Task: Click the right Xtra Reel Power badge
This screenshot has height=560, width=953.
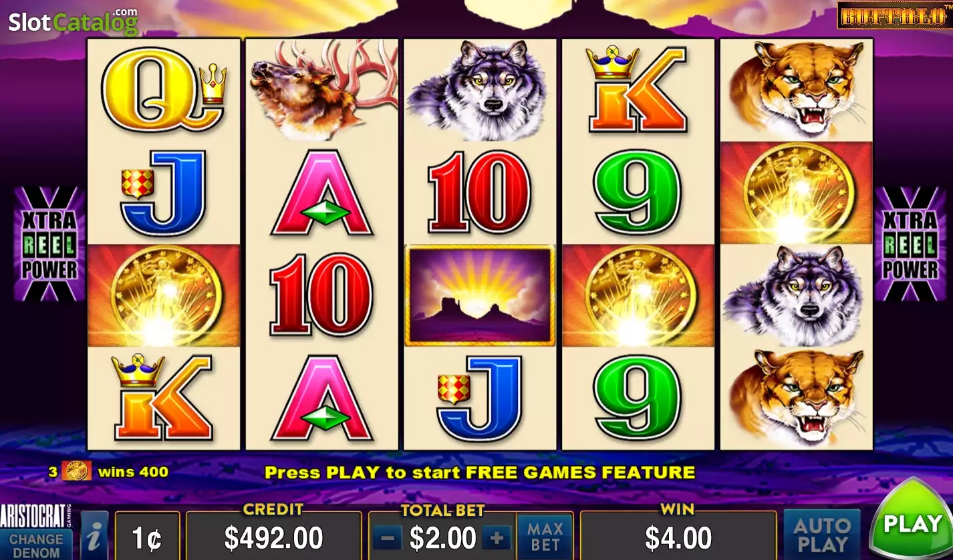Action: 910,244
